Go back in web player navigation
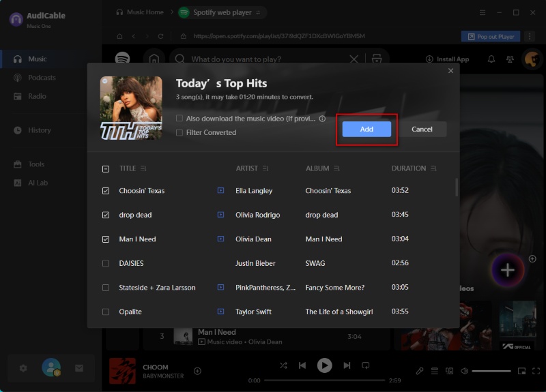 134,36
